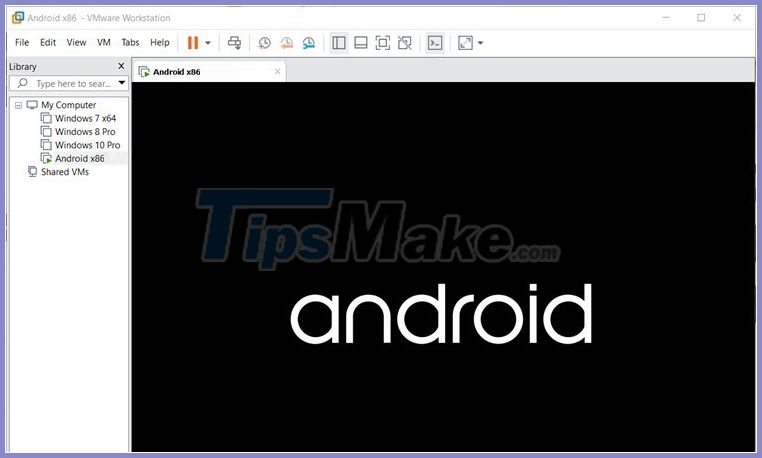This screenshot has height=458, width=762.
Task: Select Android x86 in the library
Action: coord(79,159)
